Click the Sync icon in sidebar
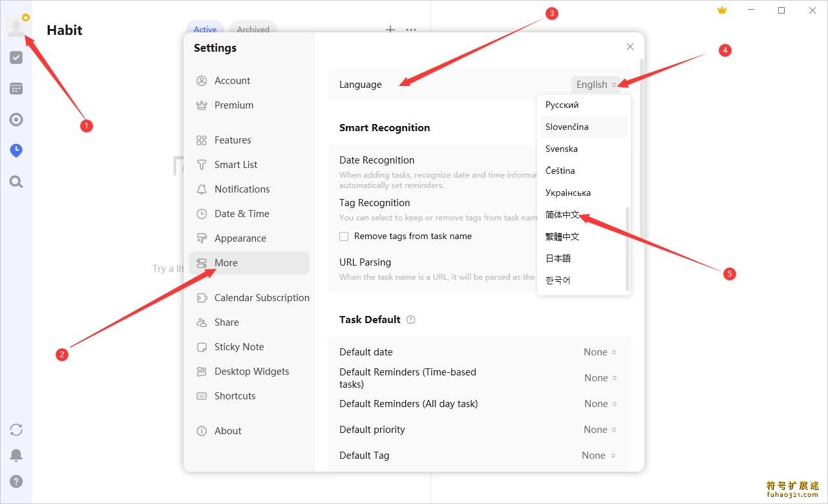 pos(16,430)
